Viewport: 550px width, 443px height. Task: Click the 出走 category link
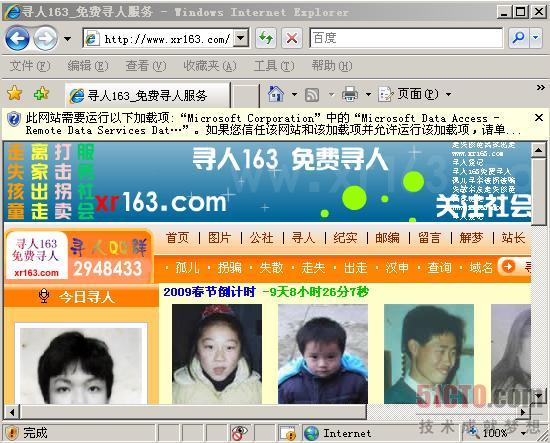coord(355,268)
